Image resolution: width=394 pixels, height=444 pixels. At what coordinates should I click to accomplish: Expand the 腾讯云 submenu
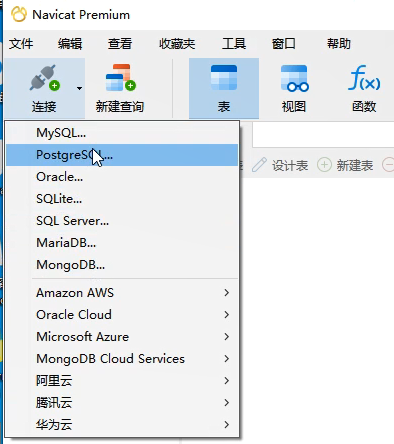122,403
